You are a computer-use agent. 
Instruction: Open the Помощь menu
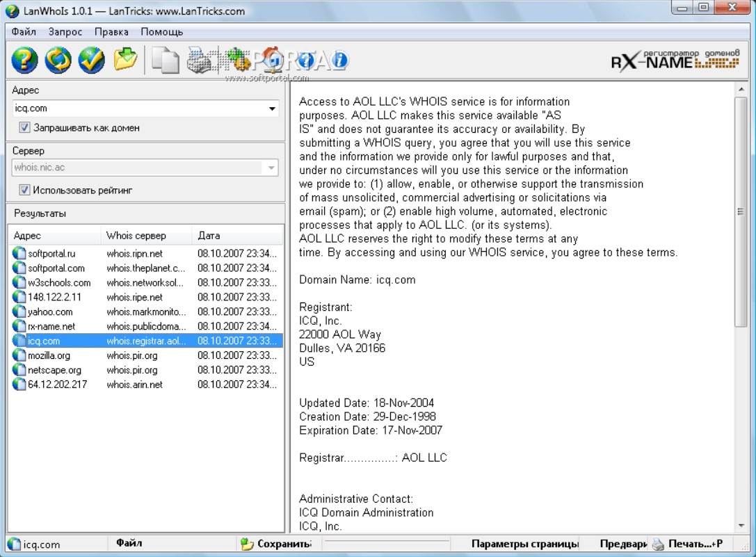click(x=161, y=31)
